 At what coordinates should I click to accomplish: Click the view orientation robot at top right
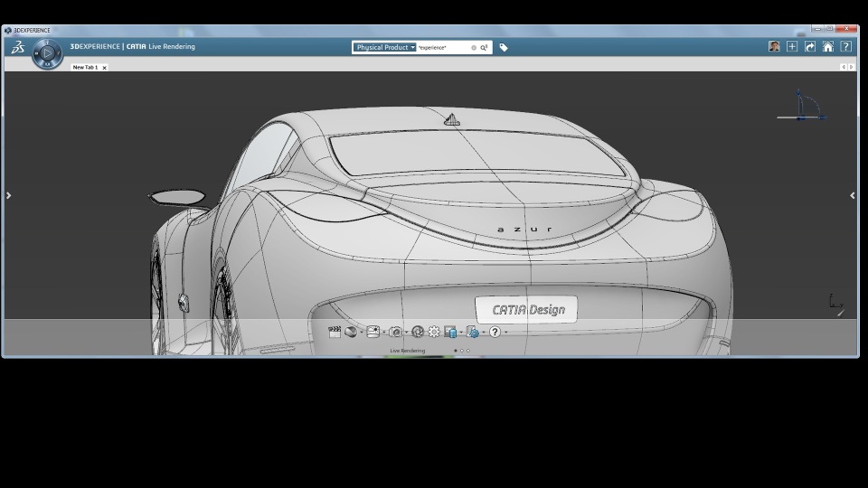point(802,105)
